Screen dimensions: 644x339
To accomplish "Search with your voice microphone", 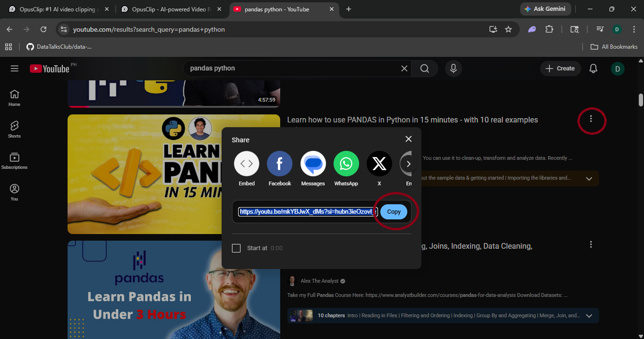I will click(453, 69).
